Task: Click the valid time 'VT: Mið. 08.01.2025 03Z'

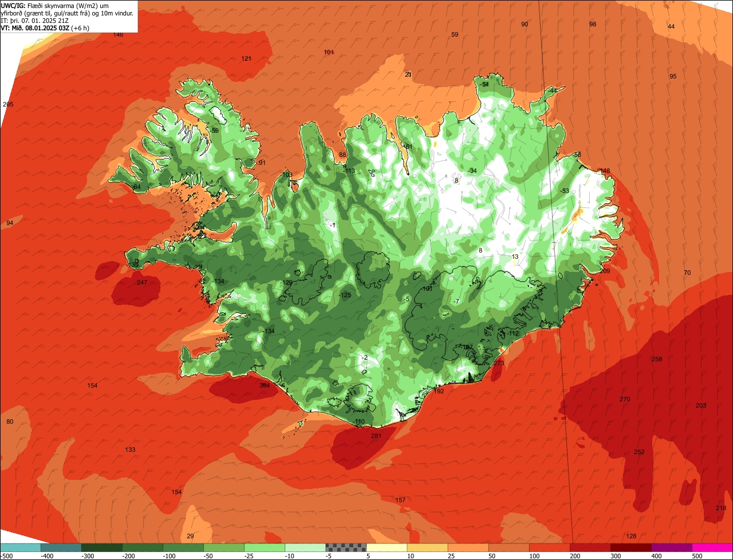Action: coord(36,28)
